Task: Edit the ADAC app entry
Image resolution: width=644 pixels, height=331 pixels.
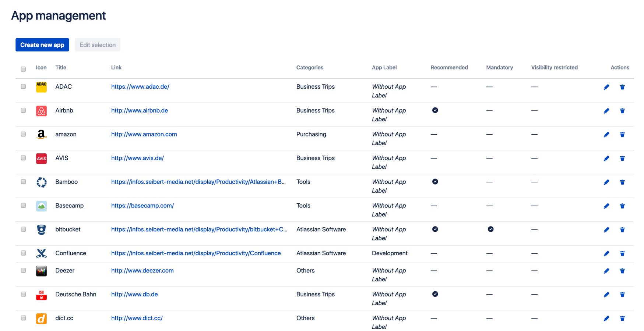Action: (x=606, y=87)
